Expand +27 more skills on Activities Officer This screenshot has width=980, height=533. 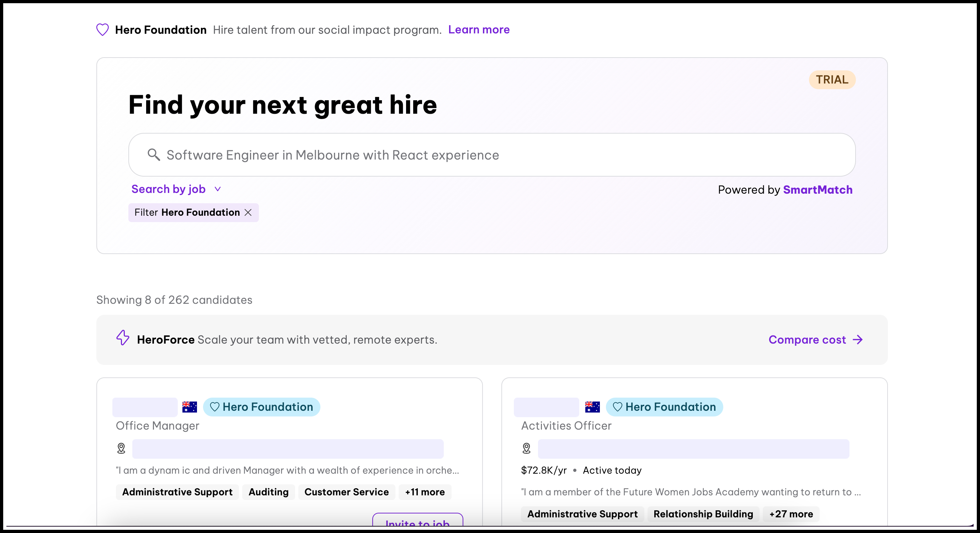pyautogui.click(x=791, y=514)
